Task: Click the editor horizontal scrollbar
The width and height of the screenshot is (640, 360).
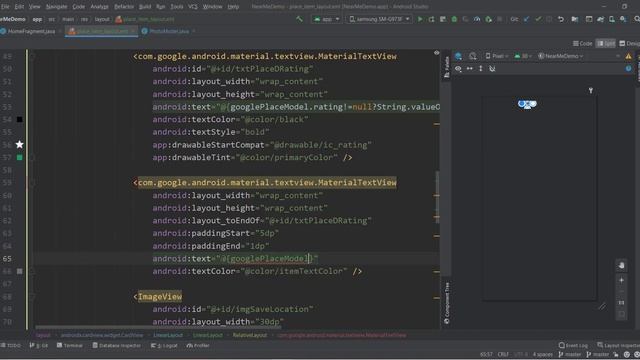Action: [x=158, y=327]
